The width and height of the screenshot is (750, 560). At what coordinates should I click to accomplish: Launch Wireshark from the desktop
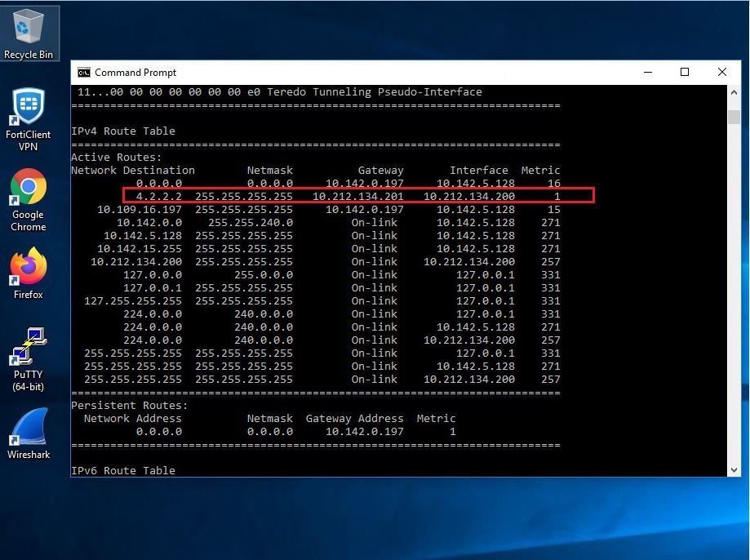(29, 433)
